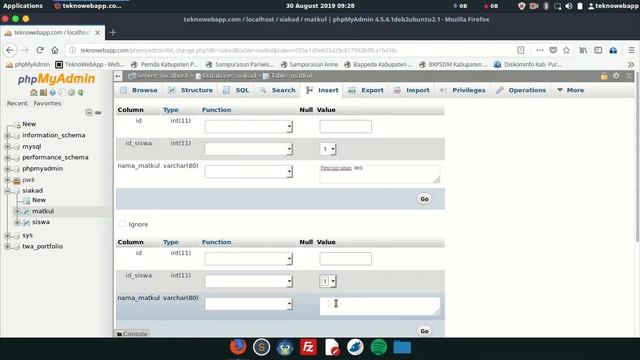Toggle the Ignore checkbox
Screen dimensions: 640x360
[x=122, y=224]
